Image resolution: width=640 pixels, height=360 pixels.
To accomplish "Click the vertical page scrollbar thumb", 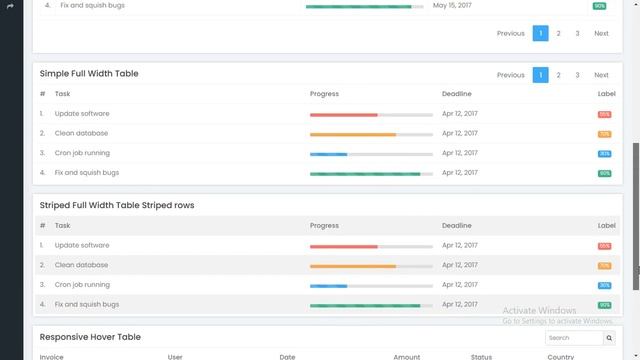I will pos(636,216).
